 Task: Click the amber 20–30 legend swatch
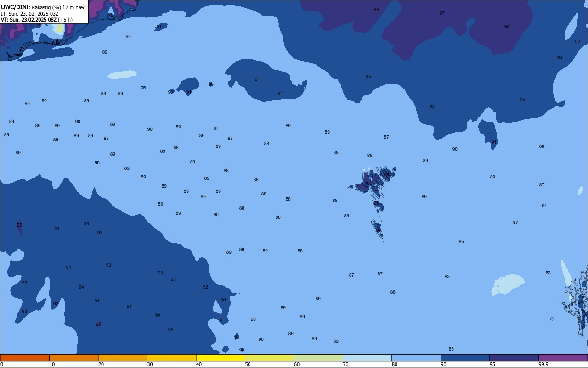tap(123, 357)
